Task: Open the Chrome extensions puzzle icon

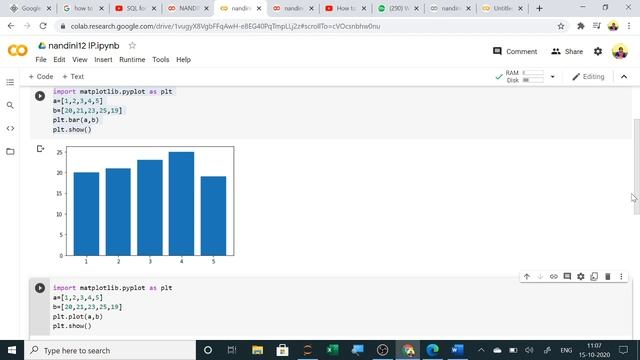Action: click(x=580, y=26)
